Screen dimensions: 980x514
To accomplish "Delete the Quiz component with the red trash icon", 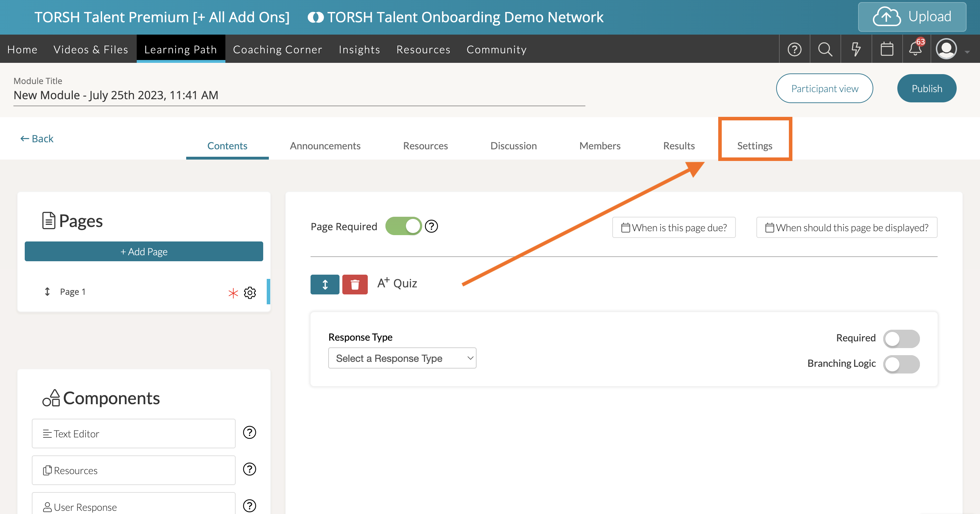I will pos(355,285).
